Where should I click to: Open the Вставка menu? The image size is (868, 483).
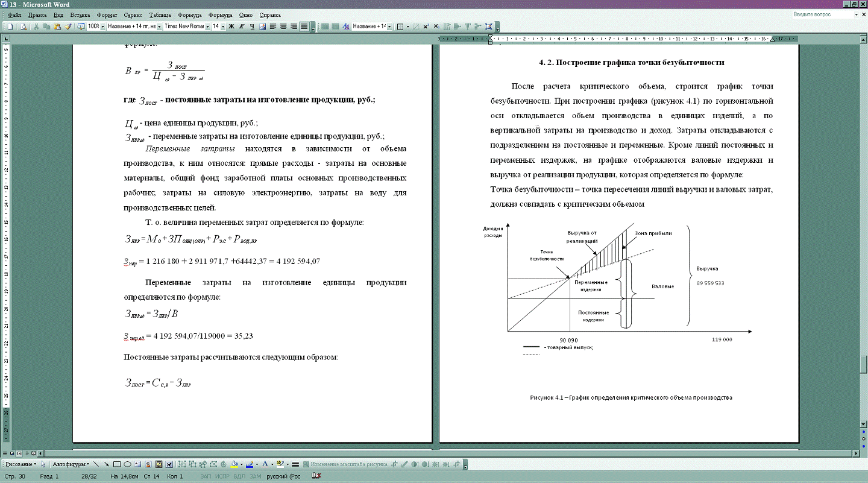click(x=80, y=14)
